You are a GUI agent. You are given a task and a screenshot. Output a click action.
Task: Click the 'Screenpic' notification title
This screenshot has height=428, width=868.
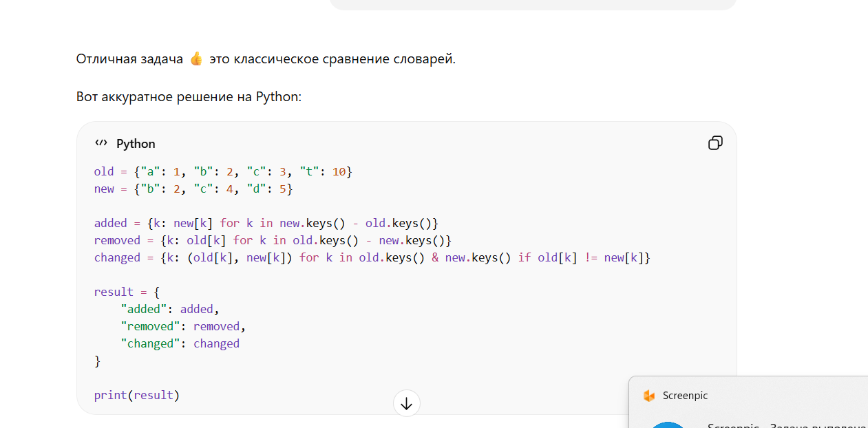pyautogui.click(x=685, y=396)
